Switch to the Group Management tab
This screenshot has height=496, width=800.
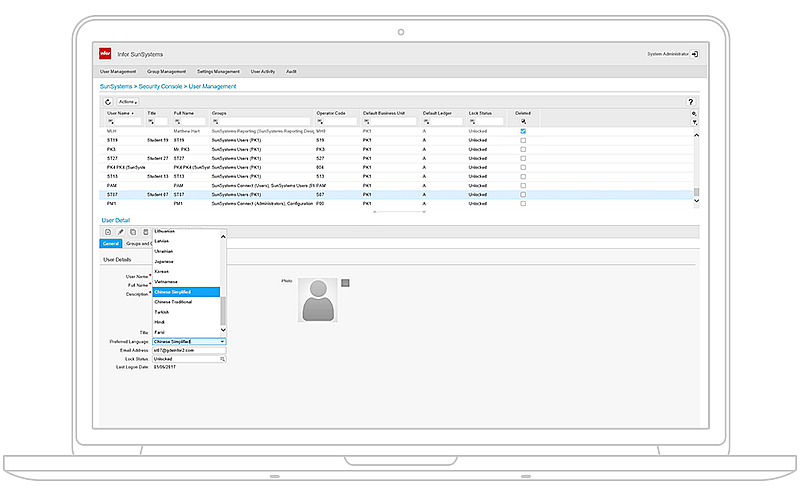(x=166, y=72)
